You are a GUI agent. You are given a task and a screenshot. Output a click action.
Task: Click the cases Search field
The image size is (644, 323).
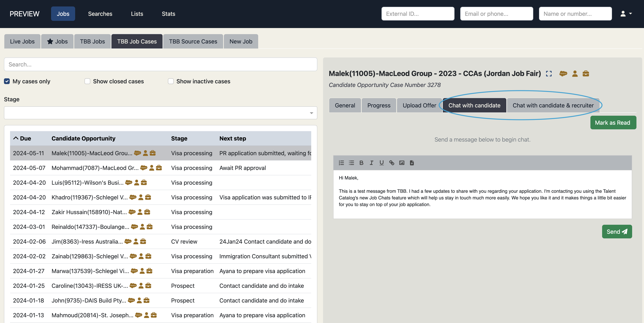[x=161, y=64]
